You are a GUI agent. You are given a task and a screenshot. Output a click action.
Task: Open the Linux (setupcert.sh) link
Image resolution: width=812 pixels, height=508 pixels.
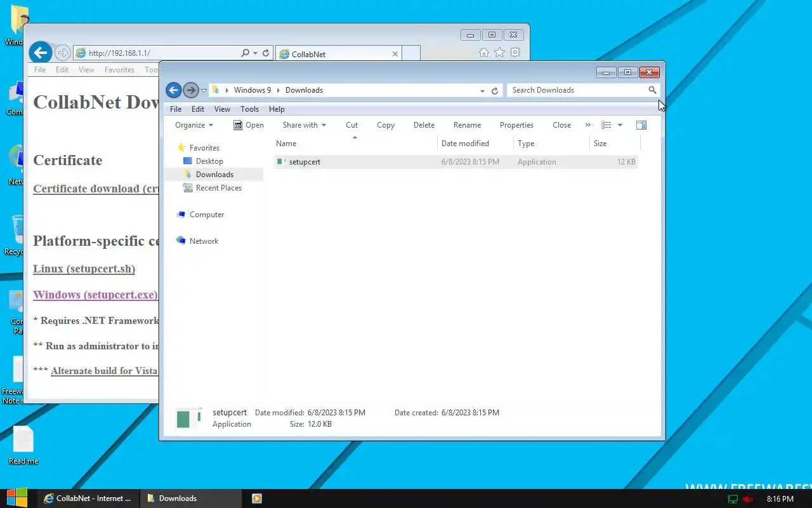coord(84,269)
